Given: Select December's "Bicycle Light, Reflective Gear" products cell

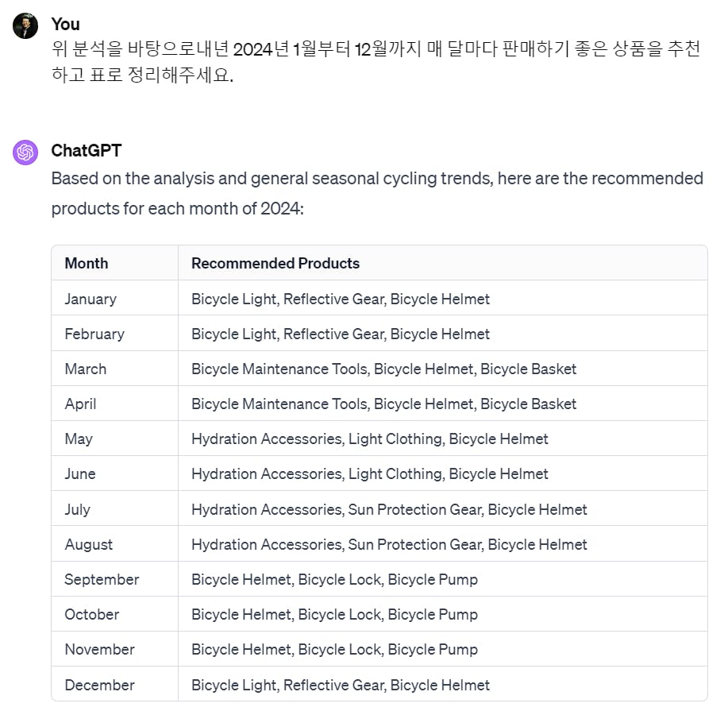Looking at the screenshot, I should tap(341, 685).
